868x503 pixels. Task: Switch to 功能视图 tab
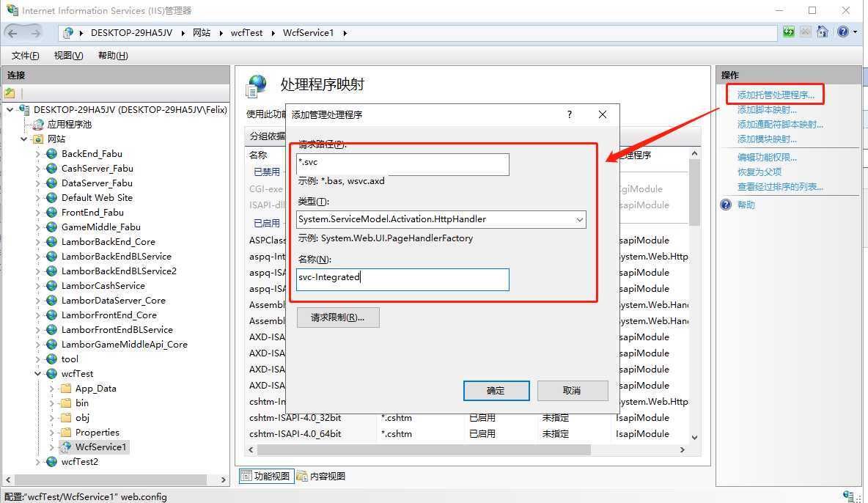coord(266,476)
